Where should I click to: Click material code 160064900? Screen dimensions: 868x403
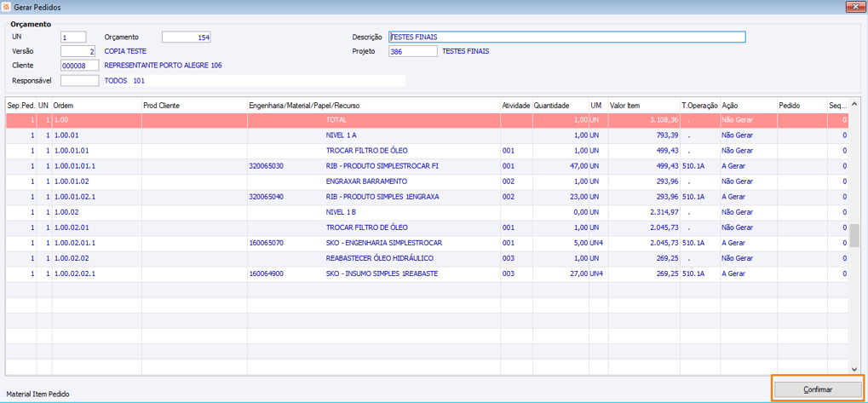point(267,274)
